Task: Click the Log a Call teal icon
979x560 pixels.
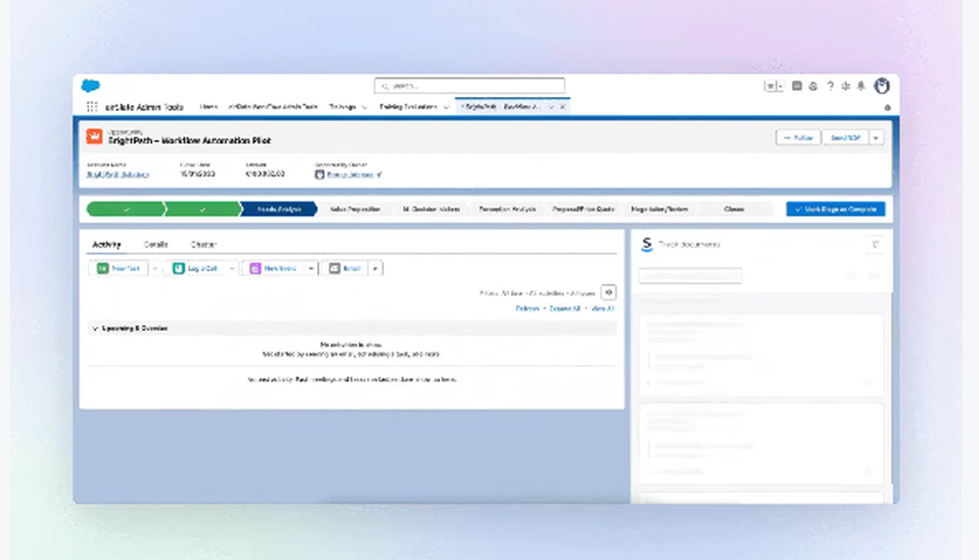Action: (x=178, y=268)
